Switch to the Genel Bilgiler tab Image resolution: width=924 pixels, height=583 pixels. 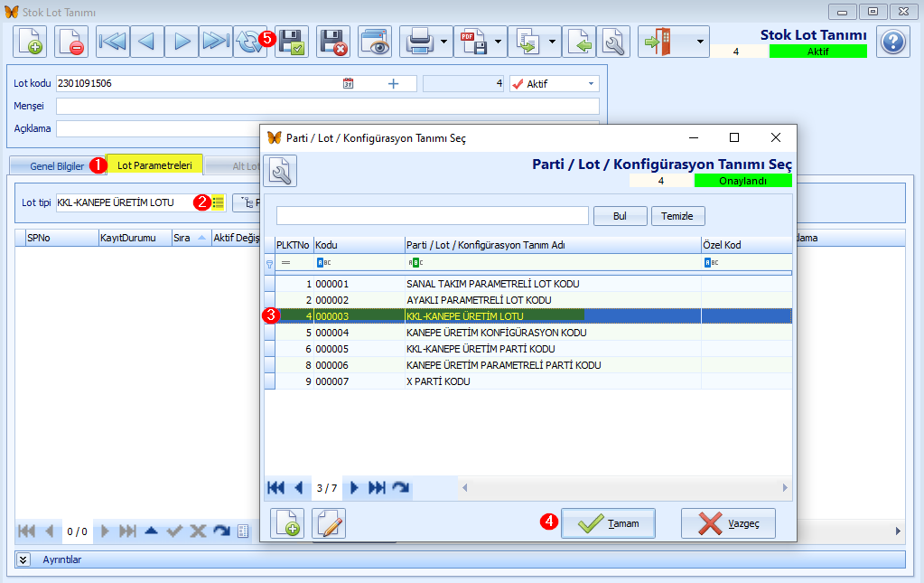pos(57,166)
